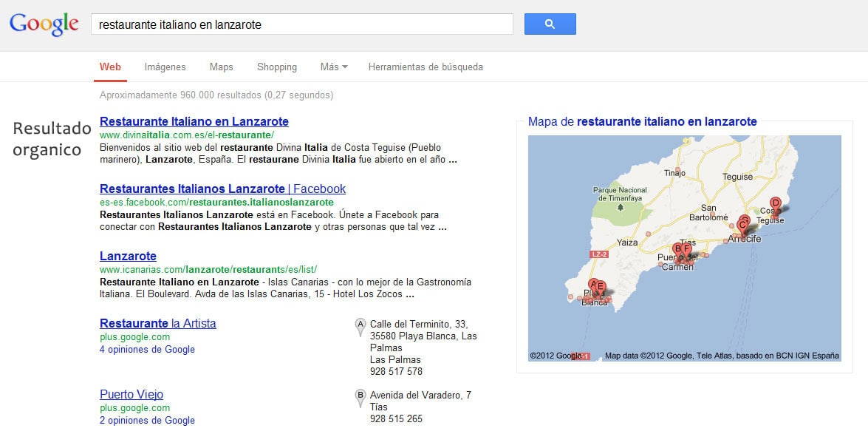This screenshot has height=434, width=868.
Task: Open Restaurantes Italianos Lanzarote Facebook result
Action: pyautogui.click(x=222, y=189)
